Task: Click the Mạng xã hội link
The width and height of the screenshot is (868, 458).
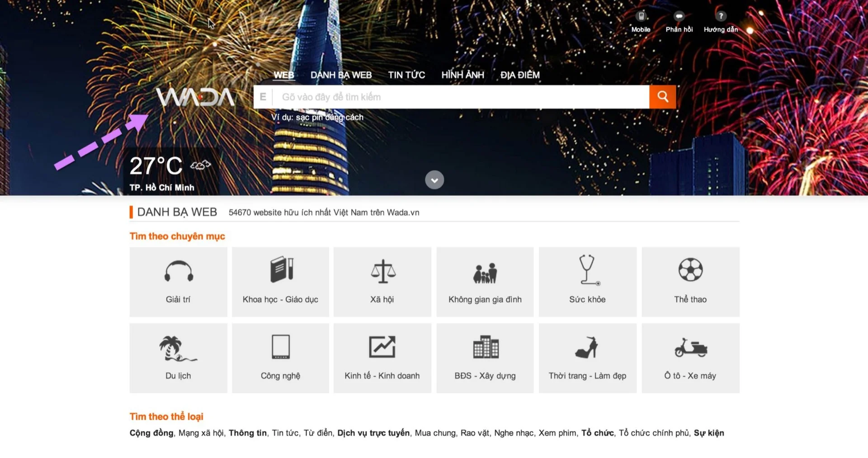Action: pos(201,433)
